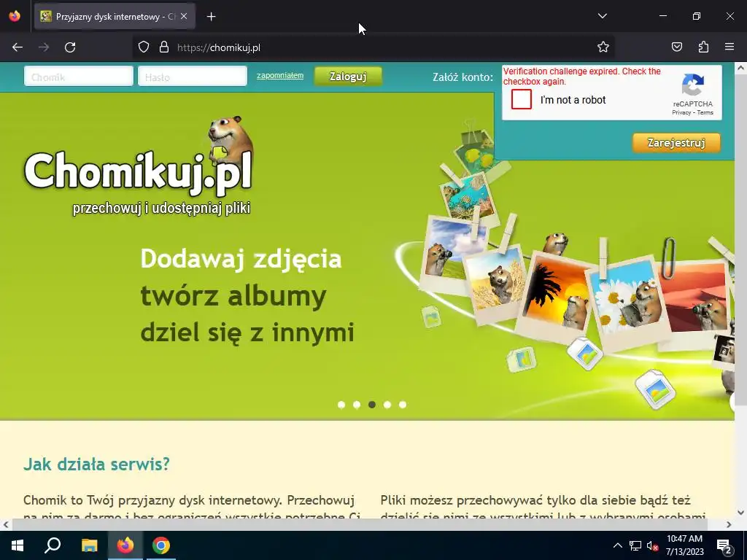Image resolution: width=747 pixels, height=560 pixels.
Task: Open a new tab with plus button
Action: click(x=211, y=17)
